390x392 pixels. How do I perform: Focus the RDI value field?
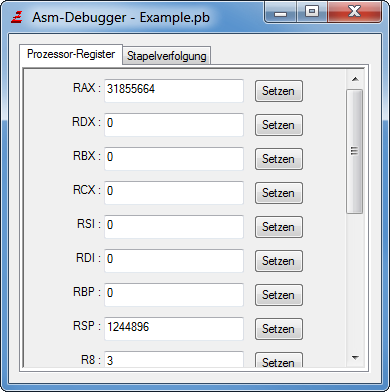coord(174,261)
